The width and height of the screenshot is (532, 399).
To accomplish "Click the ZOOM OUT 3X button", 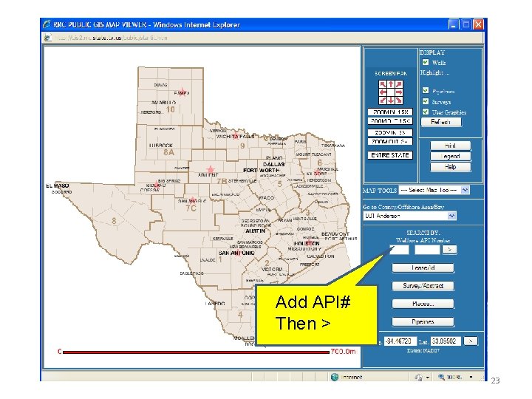I will click(390, 142).
